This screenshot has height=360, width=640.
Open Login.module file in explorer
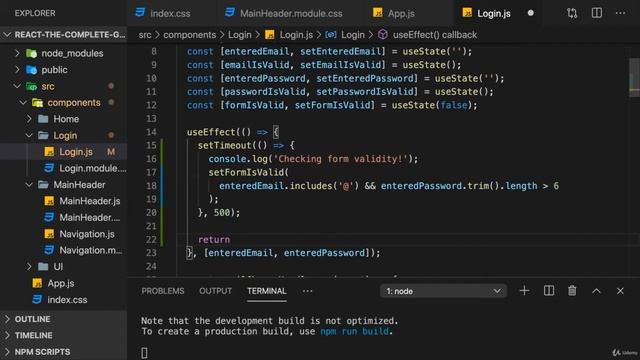[93, 168]
